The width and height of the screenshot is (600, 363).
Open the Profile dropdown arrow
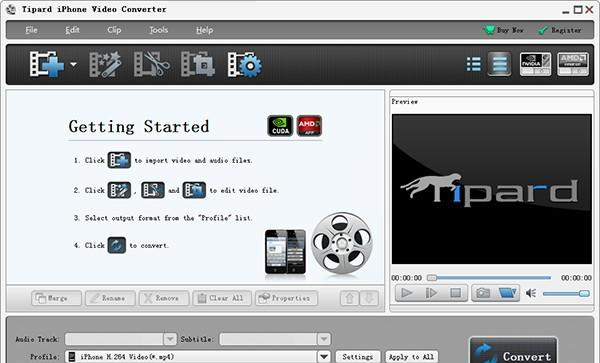[324, 357]
